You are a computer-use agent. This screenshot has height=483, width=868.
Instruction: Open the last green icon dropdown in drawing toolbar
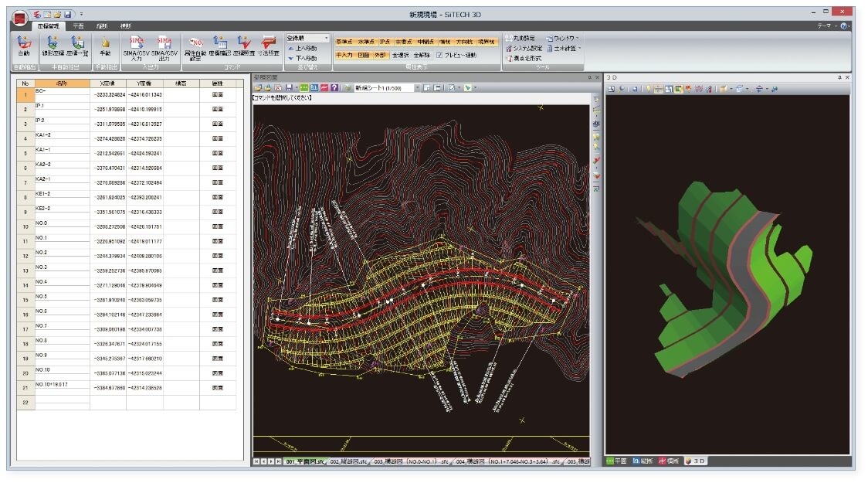475,88
